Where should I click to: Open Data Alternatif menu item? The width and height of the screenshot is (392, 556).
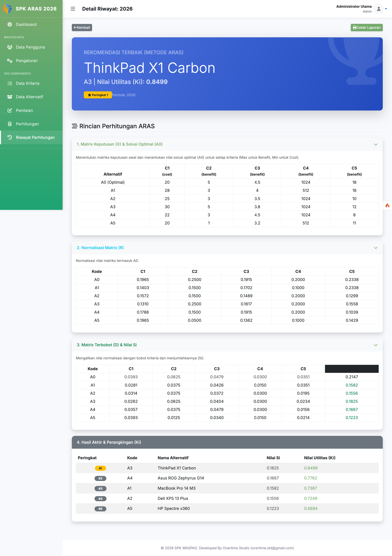point(31,97)
